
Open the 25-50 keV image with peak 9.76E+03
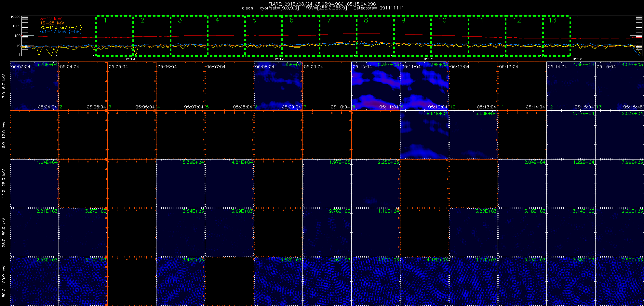coord(327,232)
